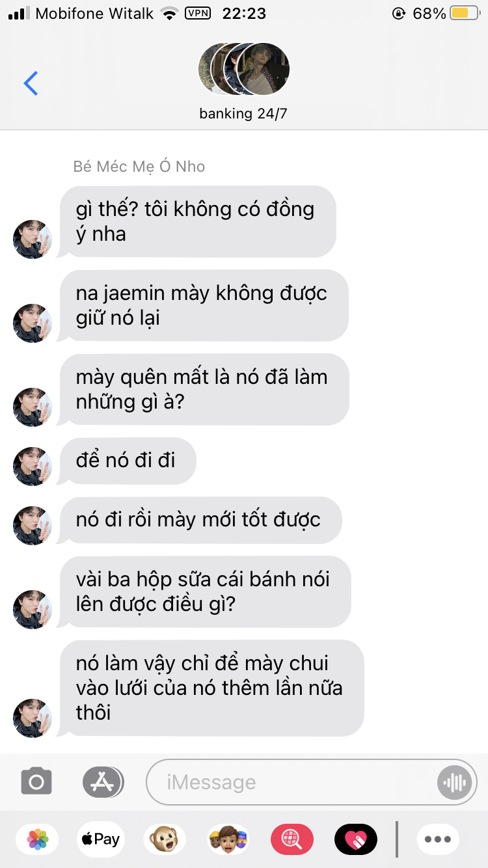Go back using the blue chevron
The image size is (488, 868).
point(31,83)
